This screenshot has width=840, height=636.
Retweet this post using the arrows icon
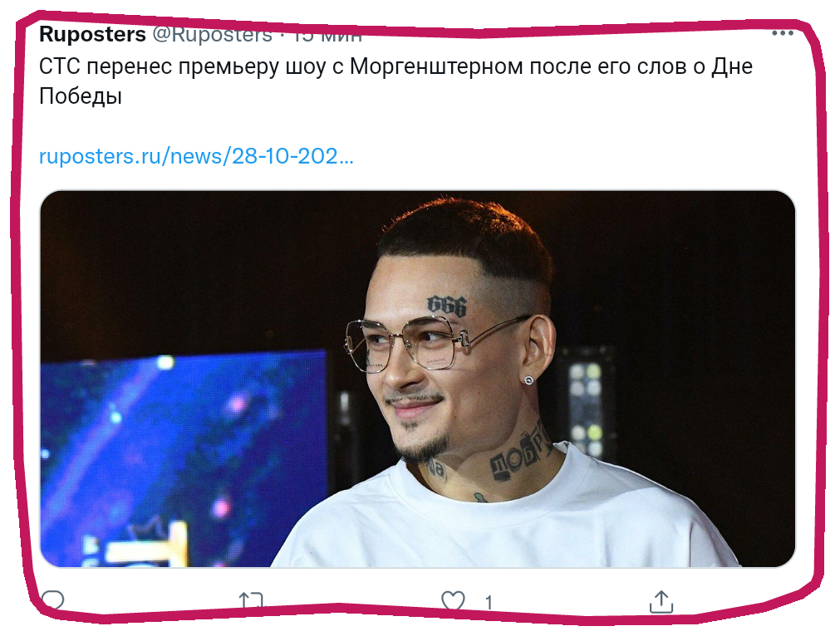[x=251, y=600]
